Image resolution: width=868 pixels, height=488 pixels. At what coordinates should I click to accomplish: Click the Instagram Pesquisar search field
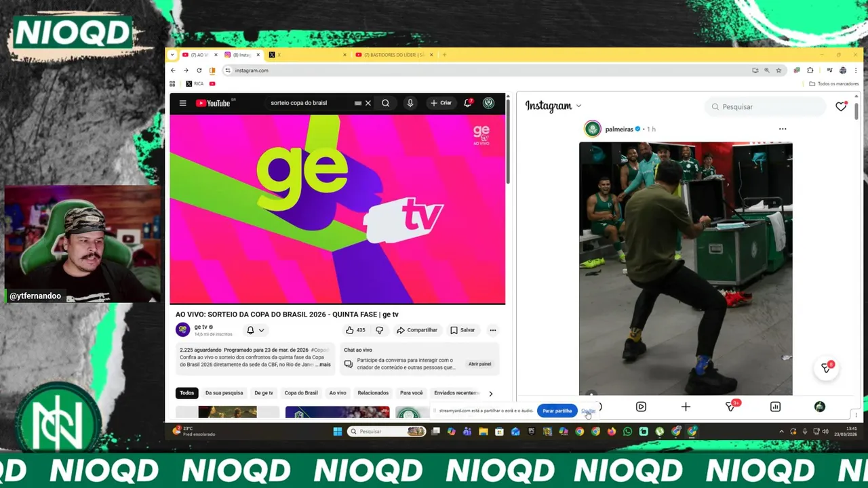pos(766,106)
